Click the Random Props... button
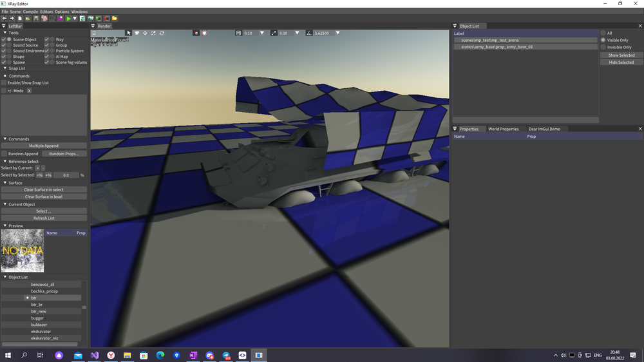The image size is (644, 362). click(64, 154)
